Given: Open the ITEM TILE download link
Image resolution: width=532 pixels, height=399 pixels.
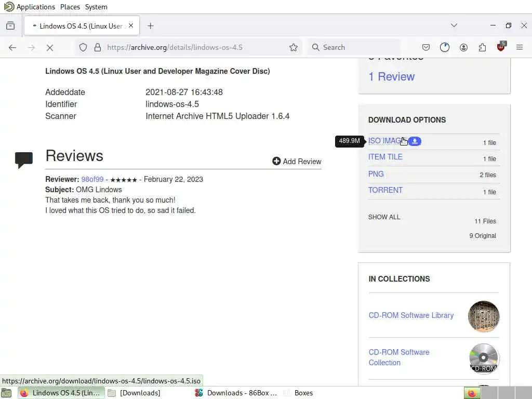Looking at the screenshot, I should 385,157.
